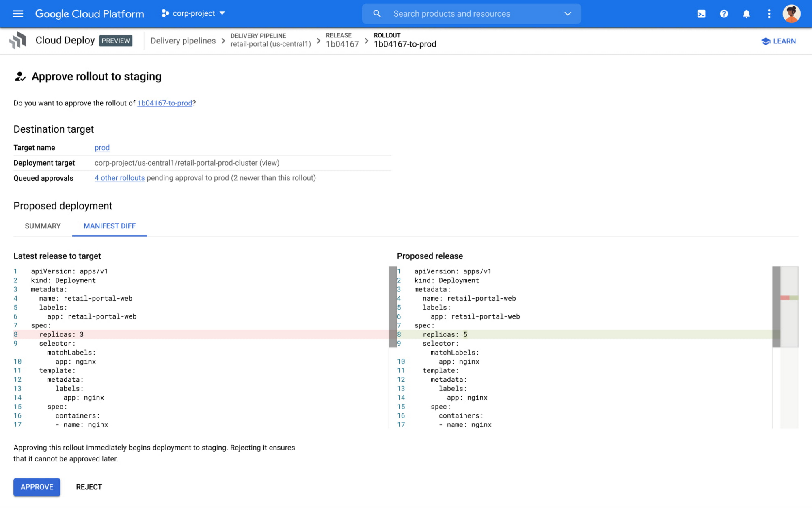Viewport: 812px width, 508px height.
Task: Click the LEARN graduation cap icon
Action: 766,41
